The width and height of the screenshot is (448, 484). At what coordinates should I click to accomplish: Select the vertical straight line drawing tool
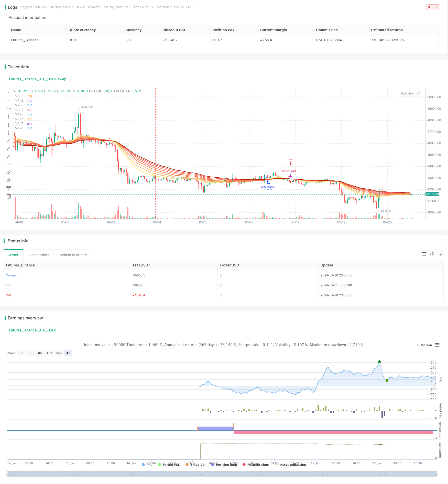click(x=9, y=117)
